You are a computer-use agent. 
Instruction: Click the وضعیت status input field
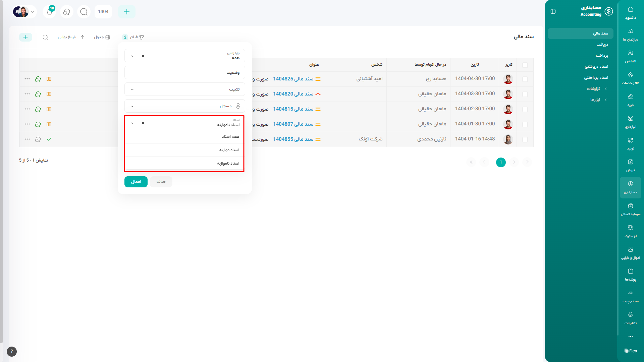(184, 73)
